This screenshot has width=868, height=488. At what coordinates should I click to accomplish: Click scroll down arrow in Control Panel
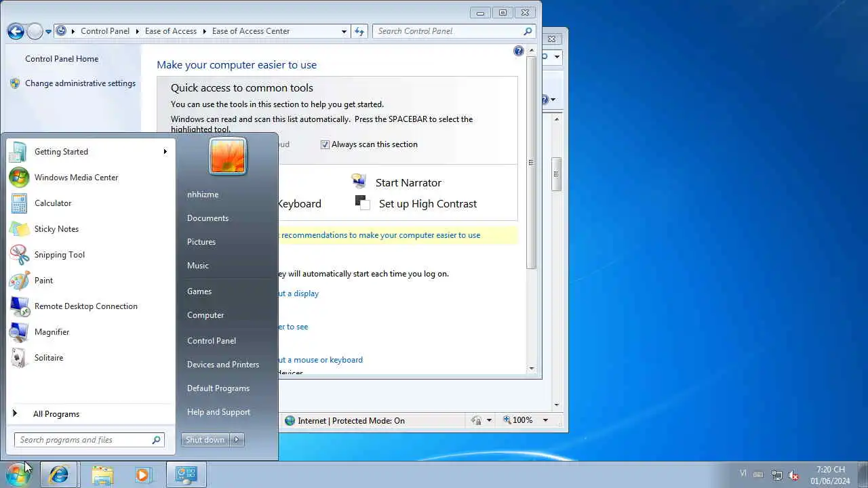pyautogui.click(x=531, y=369)
